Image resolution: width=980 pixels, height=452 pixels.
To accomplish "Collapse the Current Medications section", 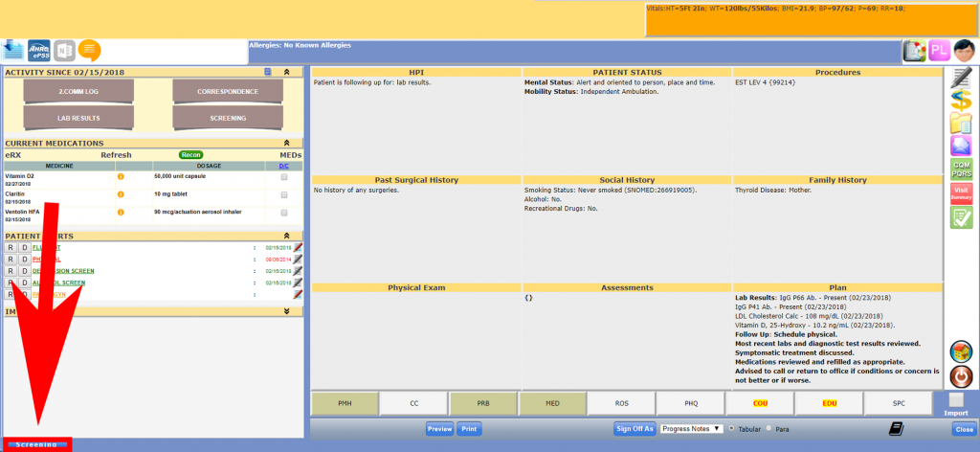I will (x=287, y=143).
